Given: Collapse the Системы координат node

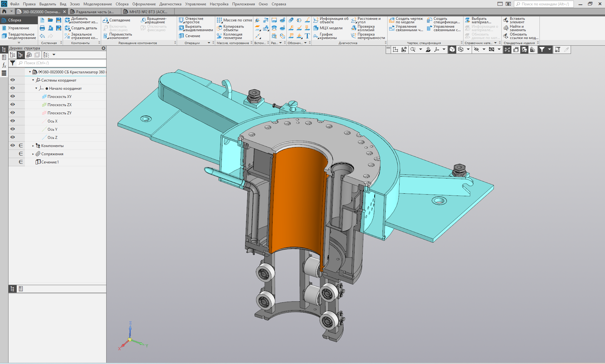Looking at the screenshot, I should click(33, 80).
